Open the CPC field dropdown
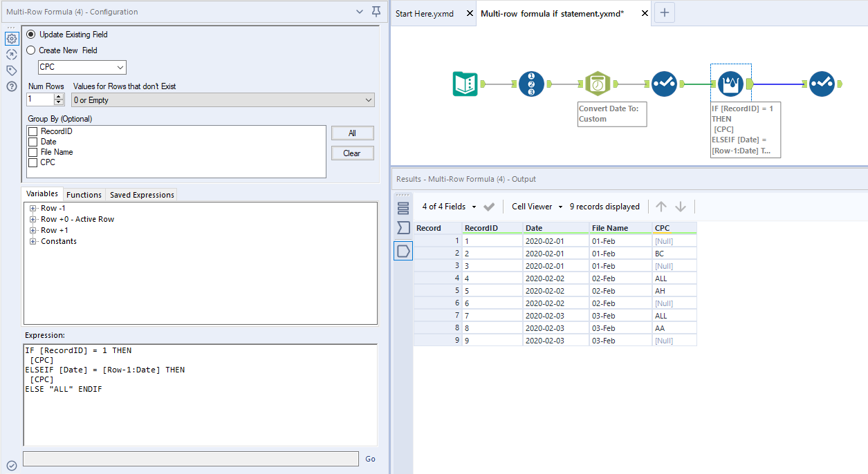Viewport: 868px width, 474px height. click(x=82, y=67)
